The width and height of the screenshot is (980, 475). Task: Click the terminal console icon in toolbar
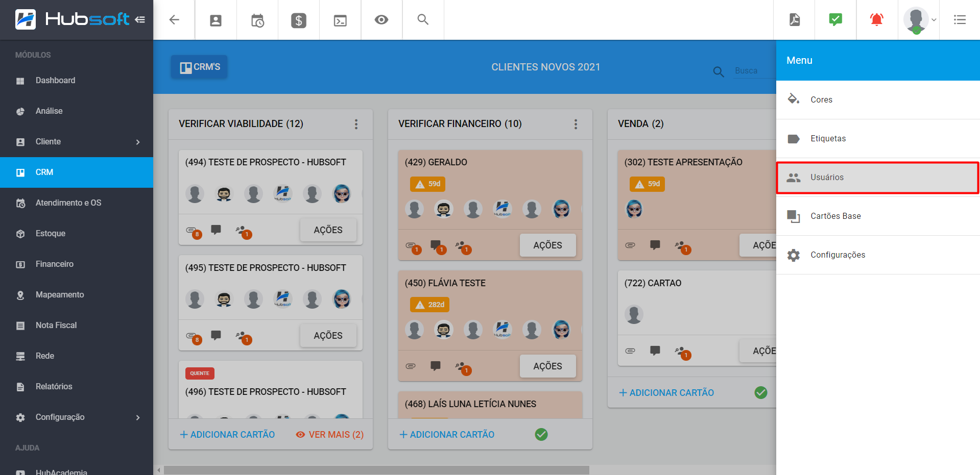340,20
